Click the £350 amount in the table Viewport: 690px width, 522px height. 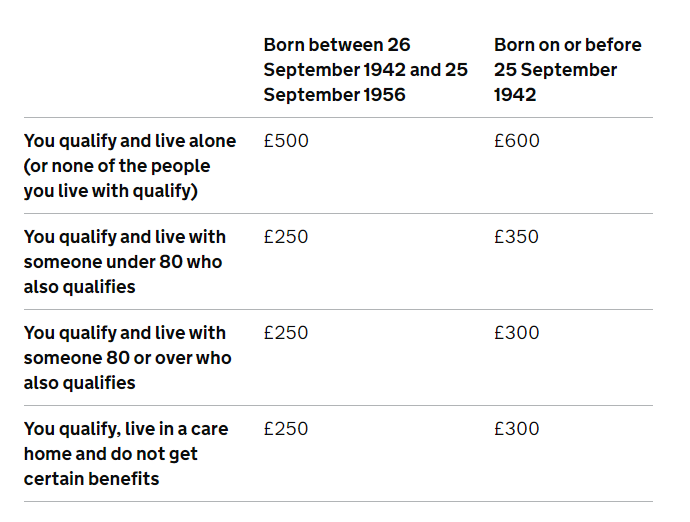pyautogui.click(x=516, y=237)
